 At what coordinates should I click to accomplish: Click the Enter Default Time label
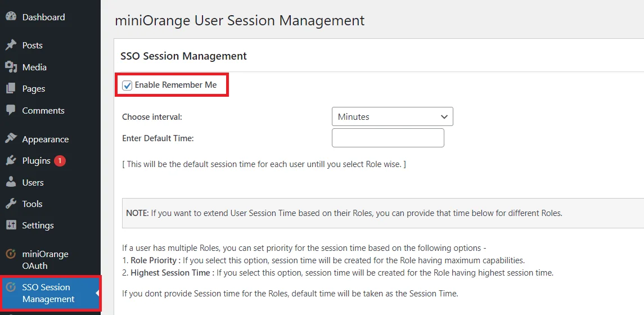tap(157, 138)
